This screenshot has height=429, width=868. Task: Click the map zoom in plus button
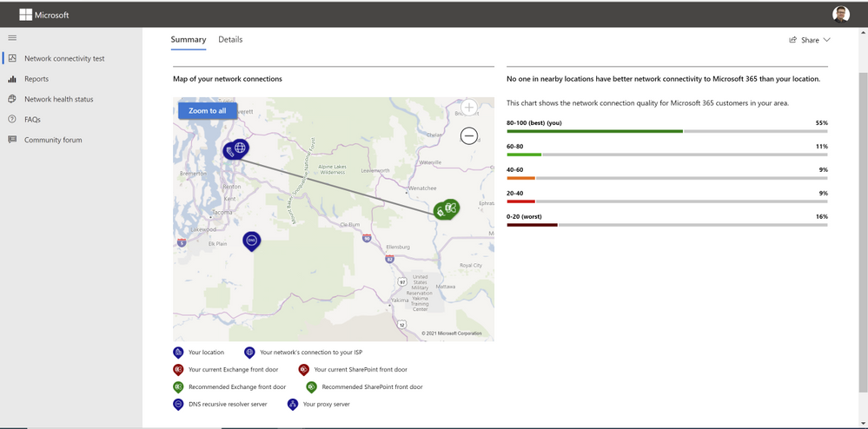pyautogui.click(x=469, y=109)
